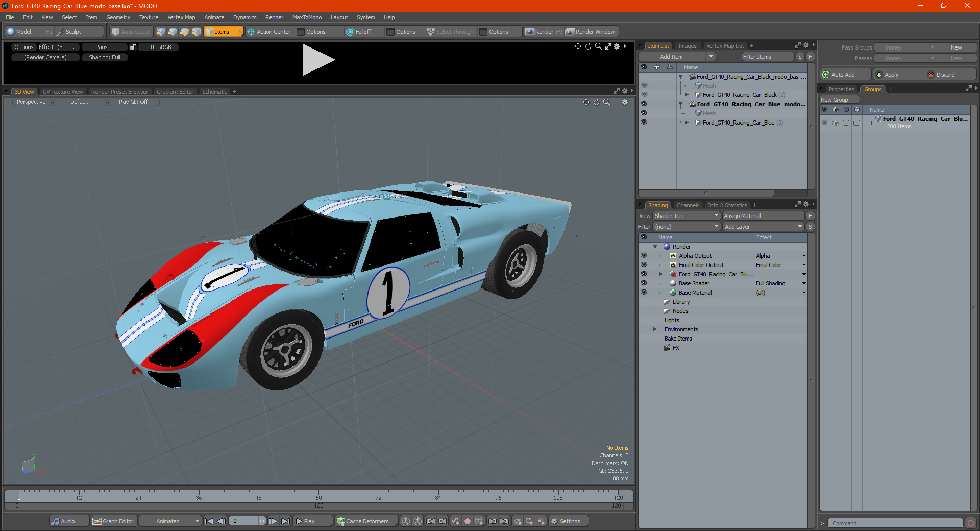Maximize the 3D viewport panel icon
Image resolution: width=980 pixels, height=531 pixels.
click(x=617, y=91)
